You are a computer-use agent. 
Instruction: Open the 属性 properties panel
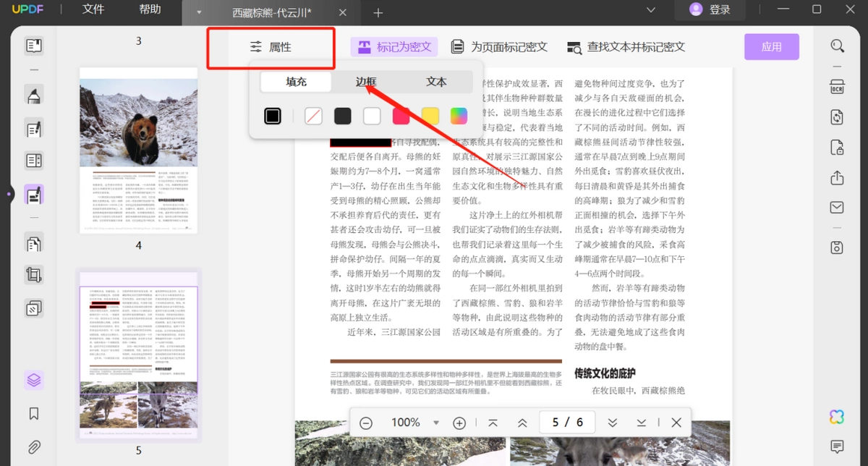(271, 47)
